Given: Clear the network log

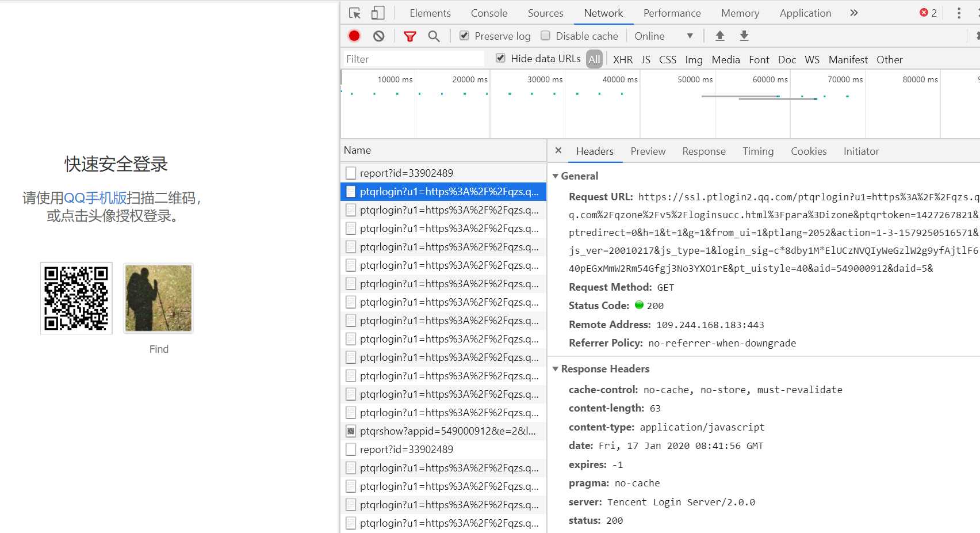Looking at the screenshot, I should (x=378, y=36).
